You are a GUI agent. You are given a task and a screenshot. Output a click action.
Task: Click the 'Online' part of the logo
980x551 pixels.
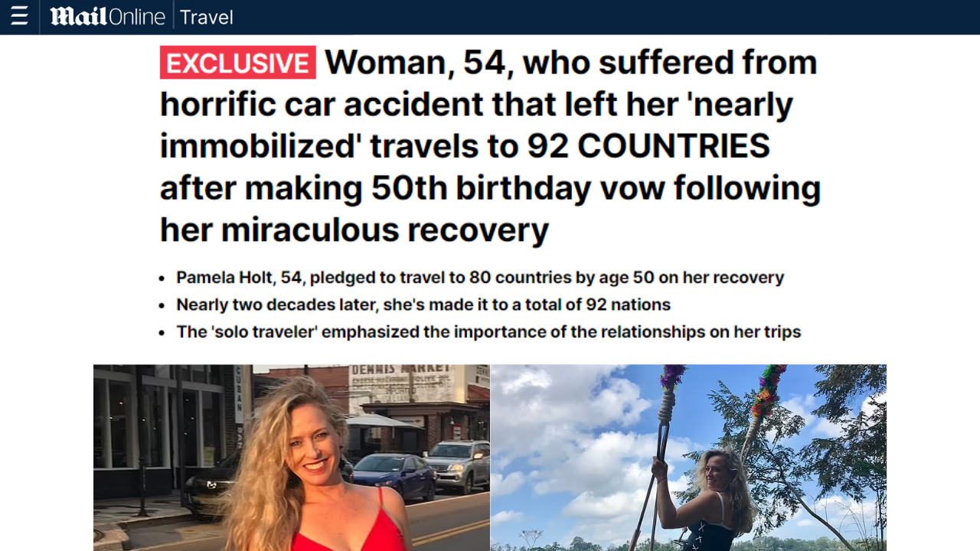(x=136, y=17)
